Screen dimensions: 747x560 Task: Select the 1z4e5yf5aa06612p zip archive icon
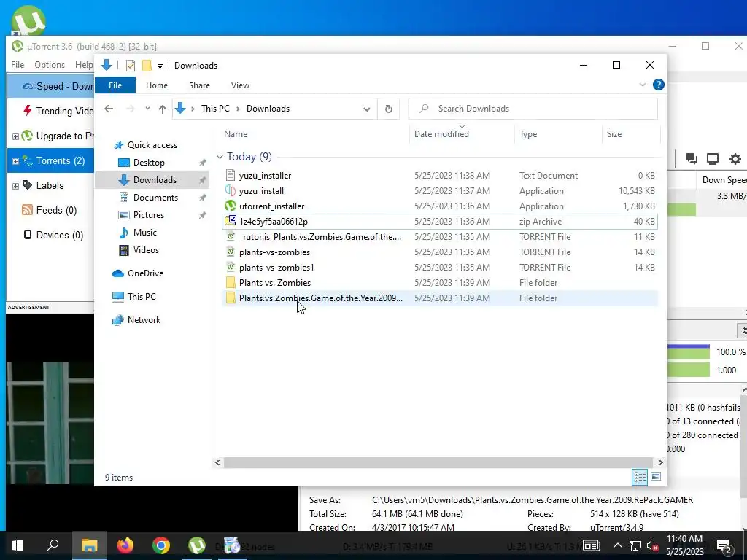coord(231,222)
